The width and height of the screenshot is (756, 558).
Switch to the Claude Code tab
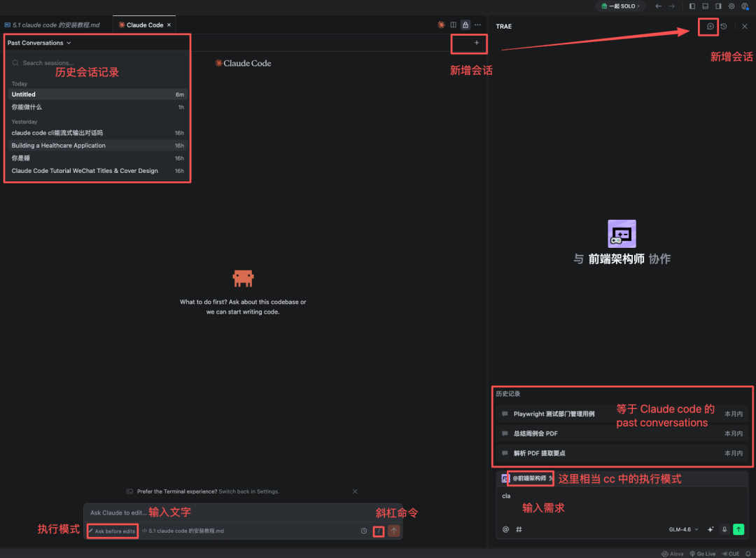(x=144, y=25)
